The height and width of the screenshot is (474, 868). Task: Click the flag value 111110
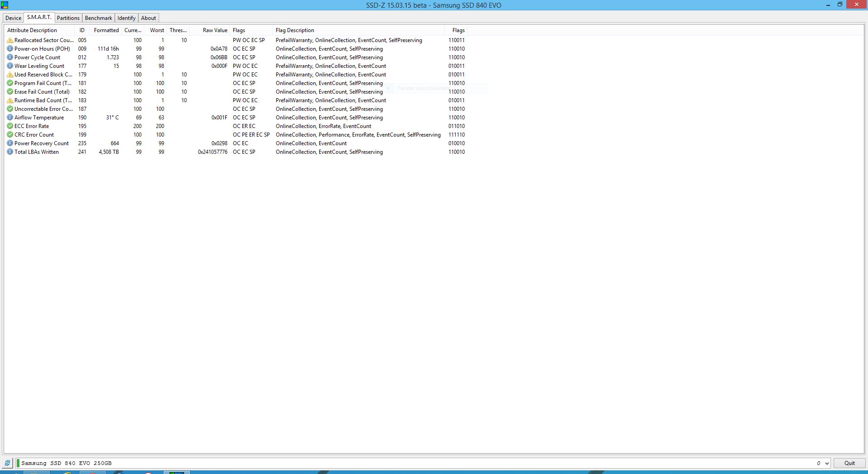point(457,135)
